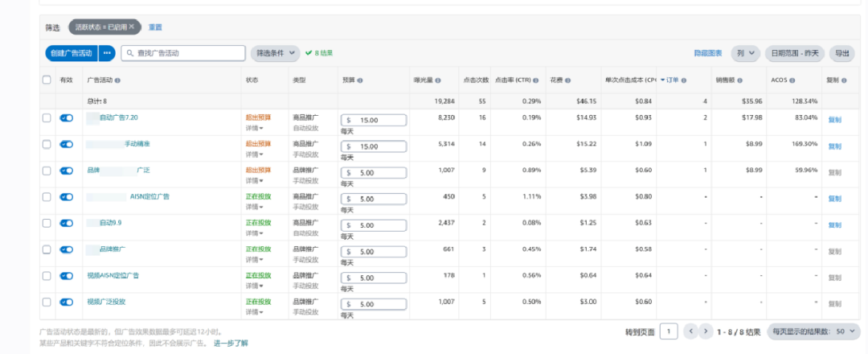Click the 8 结果 results count text

tap(324, 53)
